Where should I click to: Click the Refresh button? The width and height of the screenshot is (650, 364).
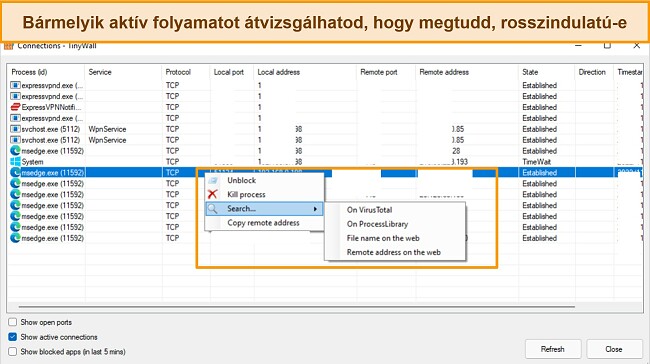click(553, 349)
